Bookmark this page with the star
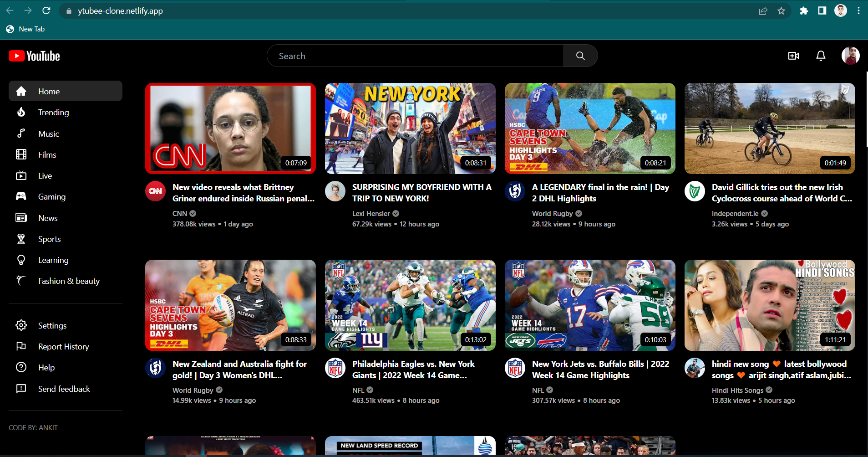 (x=781, y=10)
